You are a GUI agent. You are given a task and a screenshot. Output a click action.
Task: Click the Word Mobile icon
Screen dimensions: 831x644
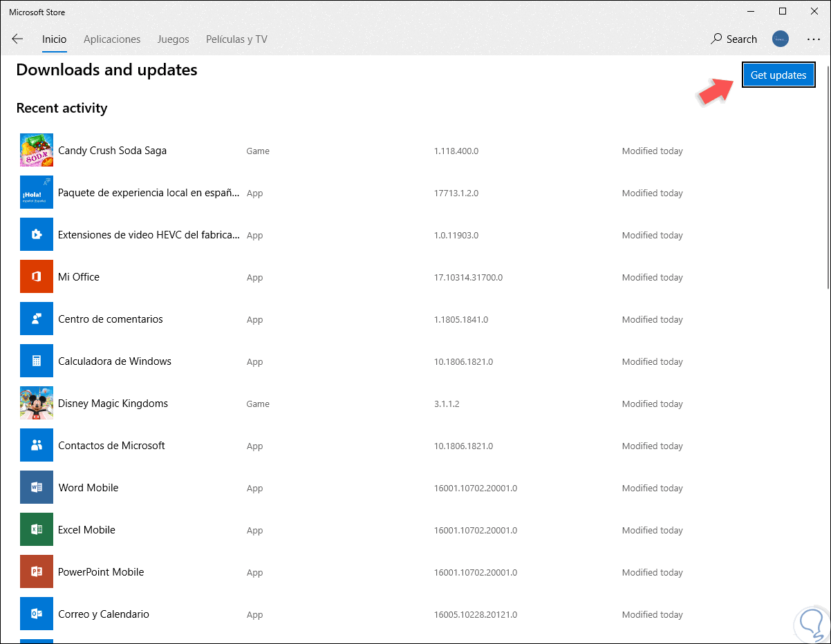37,488
